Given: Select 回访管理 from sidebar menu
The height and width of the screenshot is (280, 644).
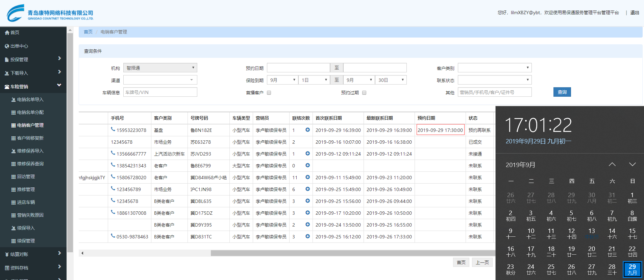Looking at the screenshot, I should (x=26, y=177).
